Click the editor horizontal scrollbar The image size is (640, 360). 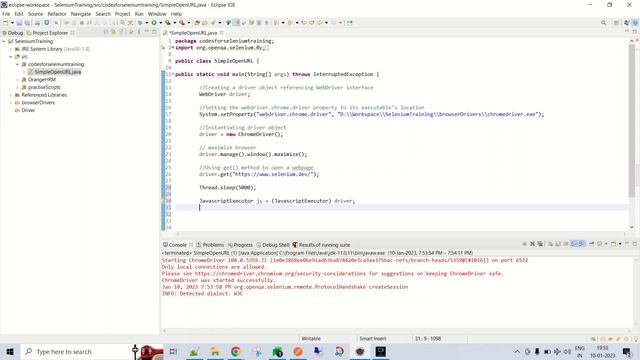click(x=400, y=234)
